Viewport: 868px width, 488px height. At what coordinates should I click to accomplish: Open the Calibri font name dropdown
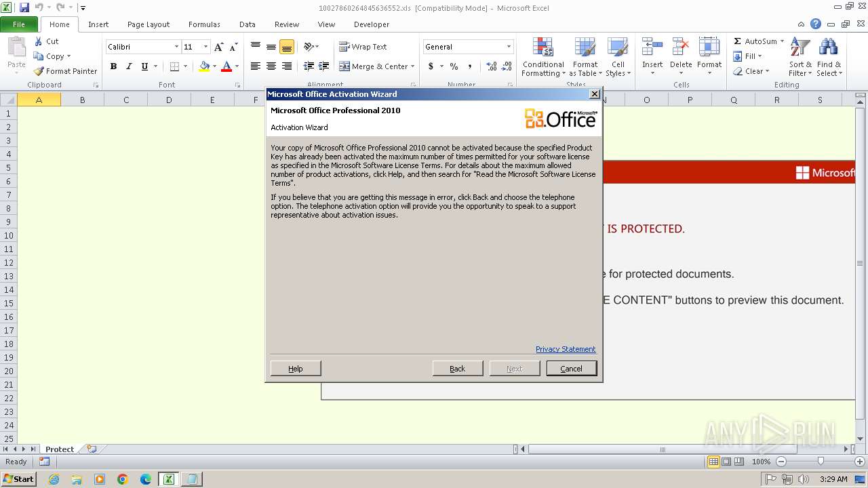pyautogui.click(x=176, y=47)
